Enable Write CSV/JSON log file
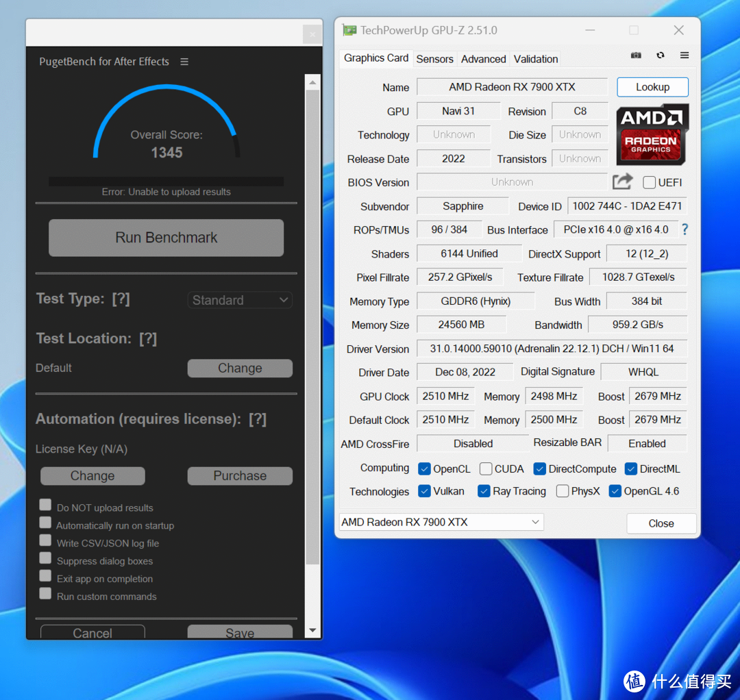 [45, 540]
